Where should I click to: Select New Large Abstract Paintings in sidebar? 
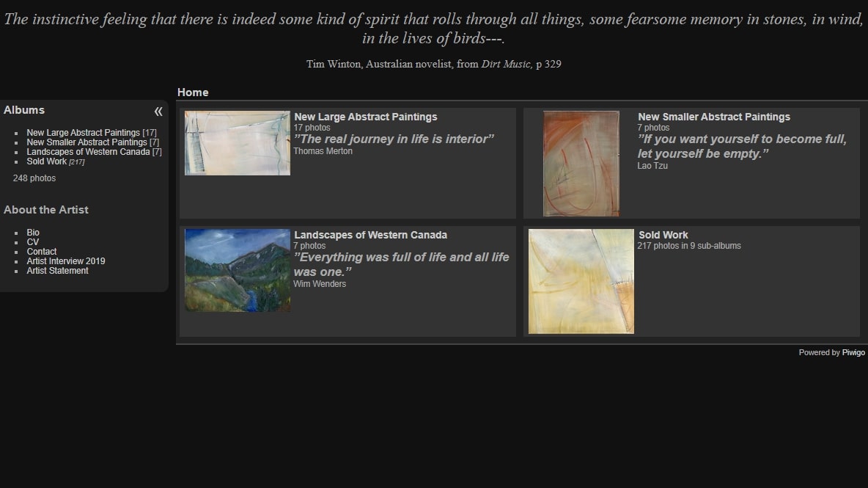point(83,133)
